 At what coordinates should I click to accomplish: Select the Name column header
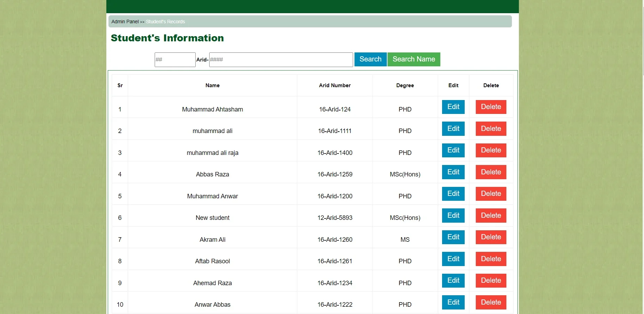pos(212,85)
